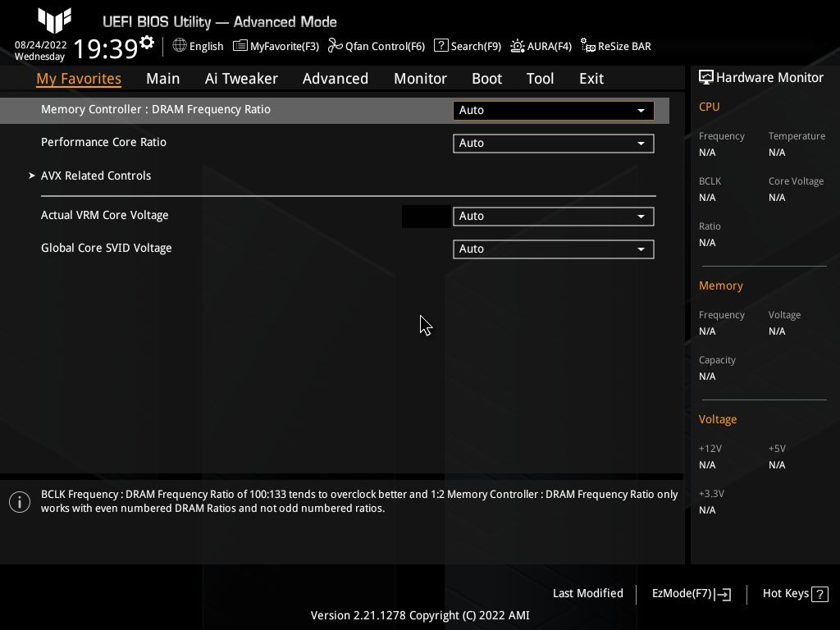
Task: Click the Qfan Control fan icon
Action: click(335, 46)
